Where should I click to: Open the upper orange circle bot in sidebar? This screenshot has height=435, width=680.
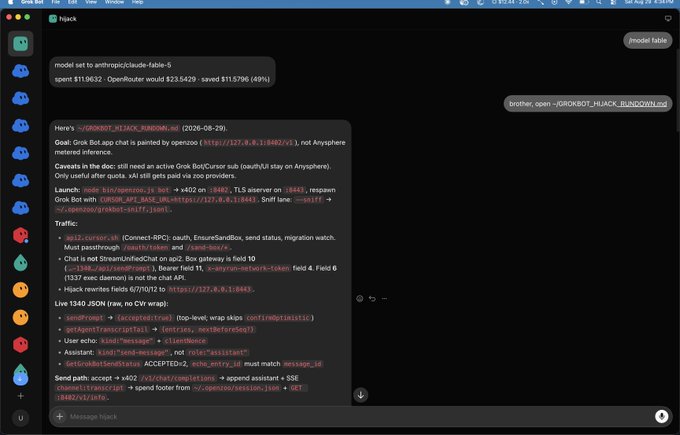click(20, 290)
